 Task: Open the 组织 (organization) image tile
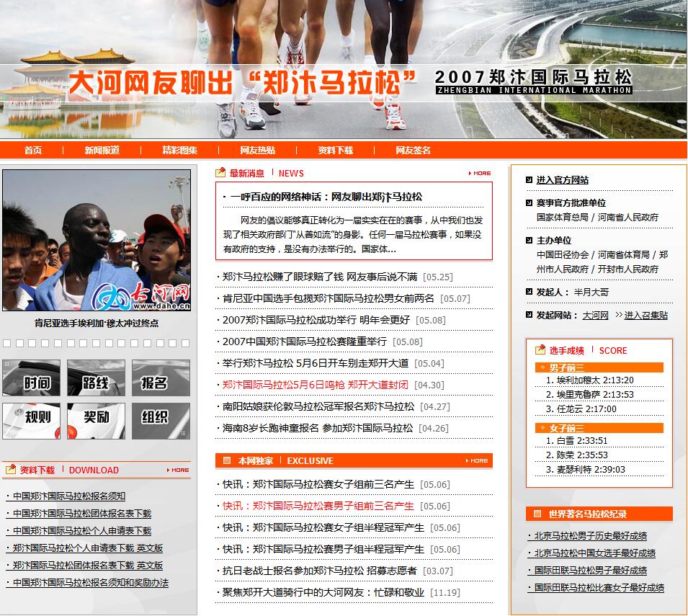(x=161, y=421)
